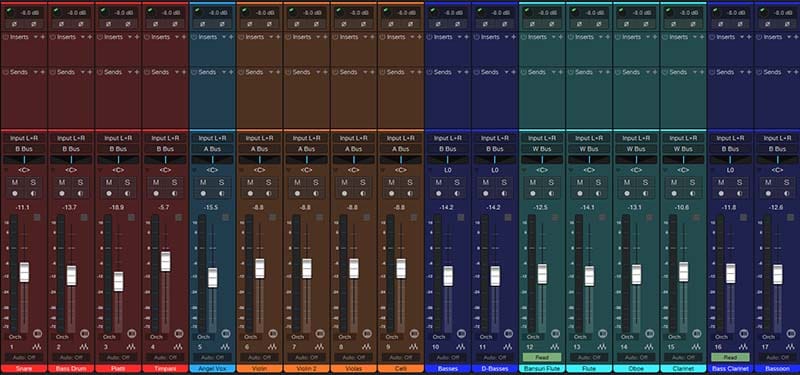
Task: Add an insert on the Snare channel
Action: [42, 37]
